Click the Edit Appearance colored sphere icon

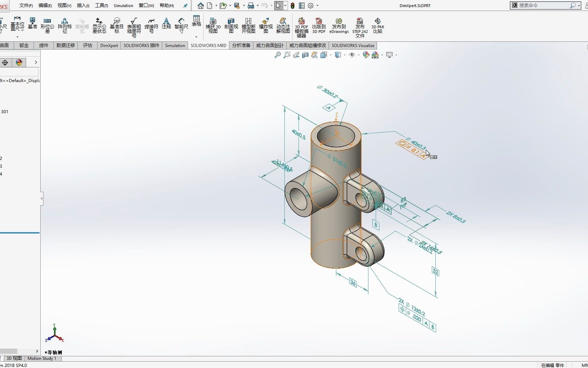click(x=366, y=55)
